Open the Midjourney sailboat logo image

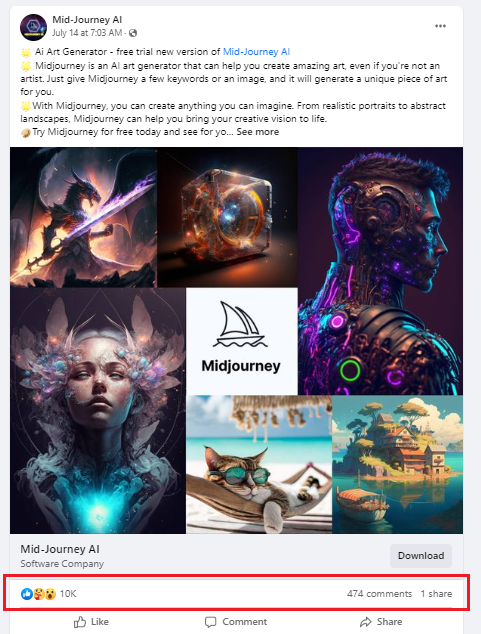(x=242, y=341)
